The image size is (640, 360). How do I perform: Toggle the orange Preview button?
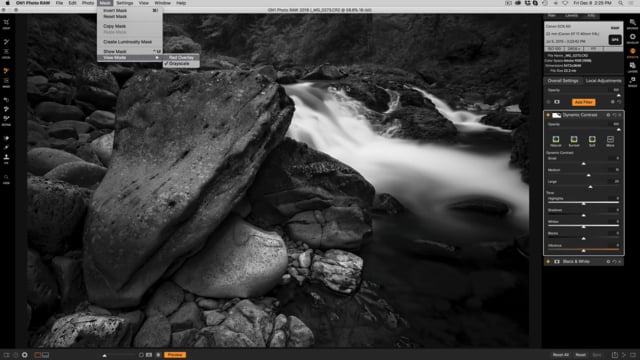click(175, 355)
